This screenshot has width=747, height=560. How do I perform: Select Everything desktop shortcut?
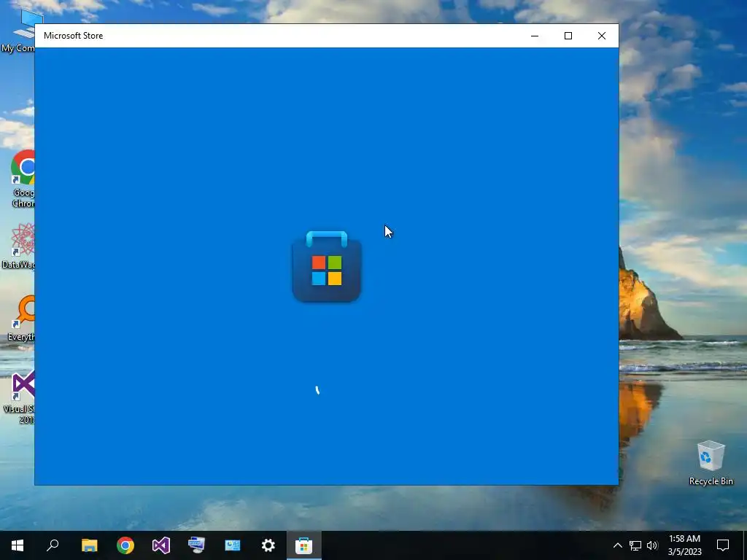coord(21,318)
